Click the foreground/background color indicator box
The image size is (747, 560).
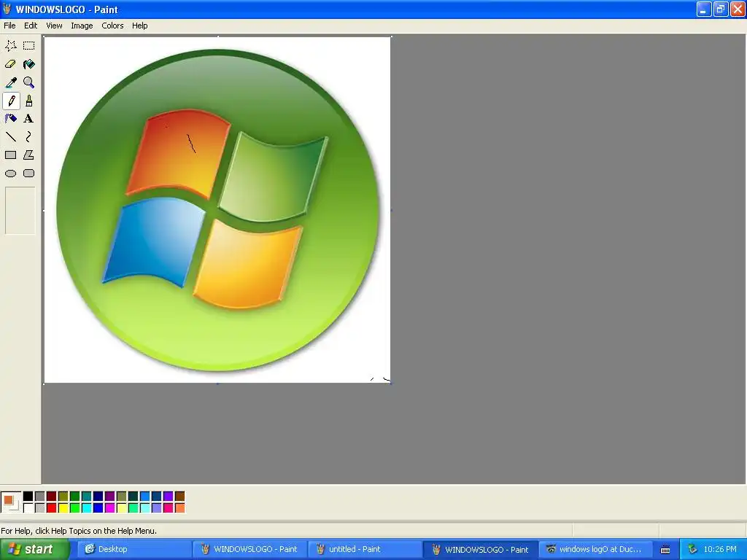[11, 502]
